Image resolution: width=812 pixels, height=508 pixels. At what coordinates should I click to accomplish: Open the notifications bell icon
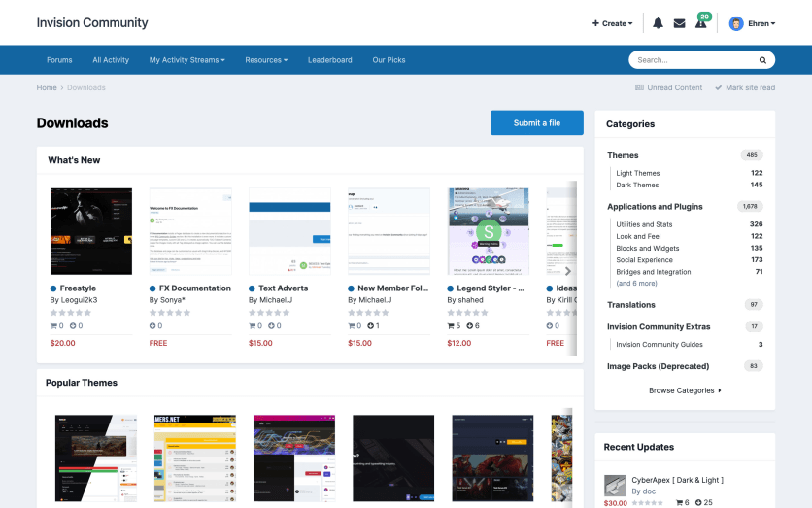pos(658,23)
